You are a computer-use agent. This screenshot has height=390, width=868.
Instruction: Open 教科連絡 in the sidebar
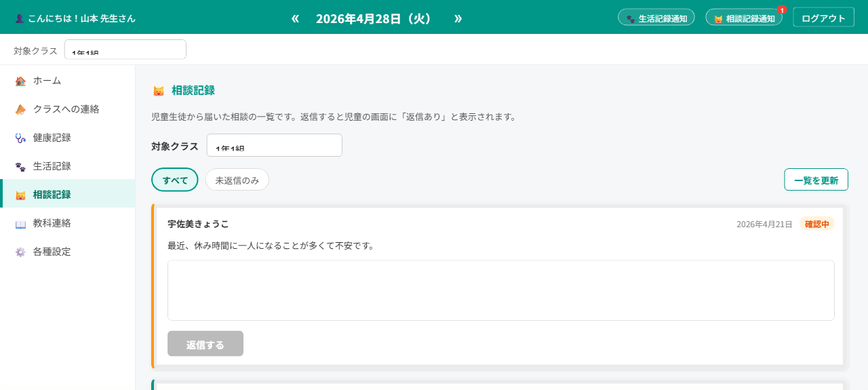point(68,223)
